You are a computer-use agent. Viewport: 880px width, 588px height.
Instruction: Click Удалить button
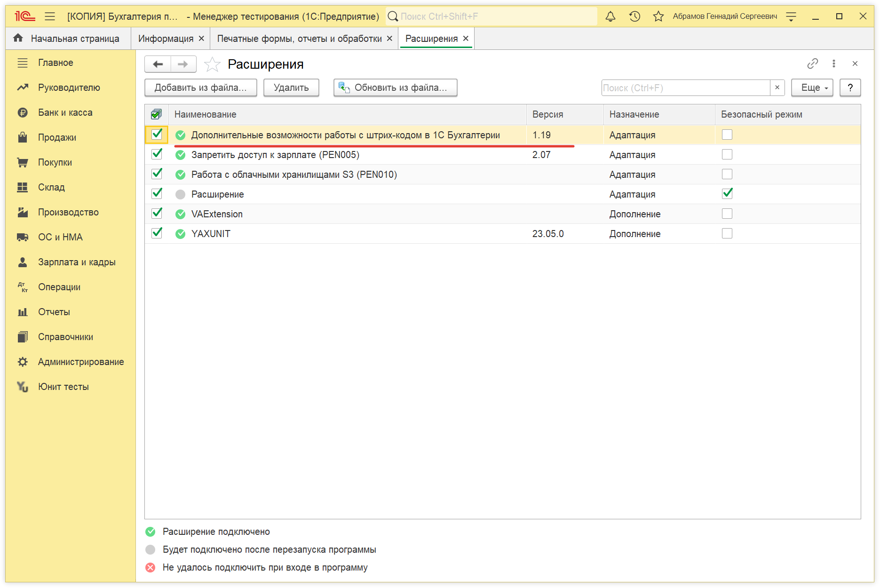(x=291, y=87)
